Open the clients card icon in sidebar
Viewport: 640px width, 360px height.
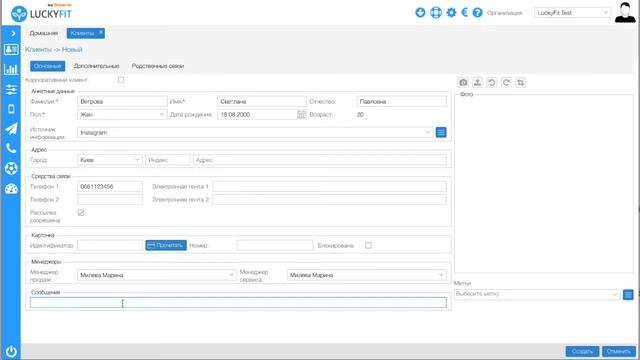click(11, 50)
